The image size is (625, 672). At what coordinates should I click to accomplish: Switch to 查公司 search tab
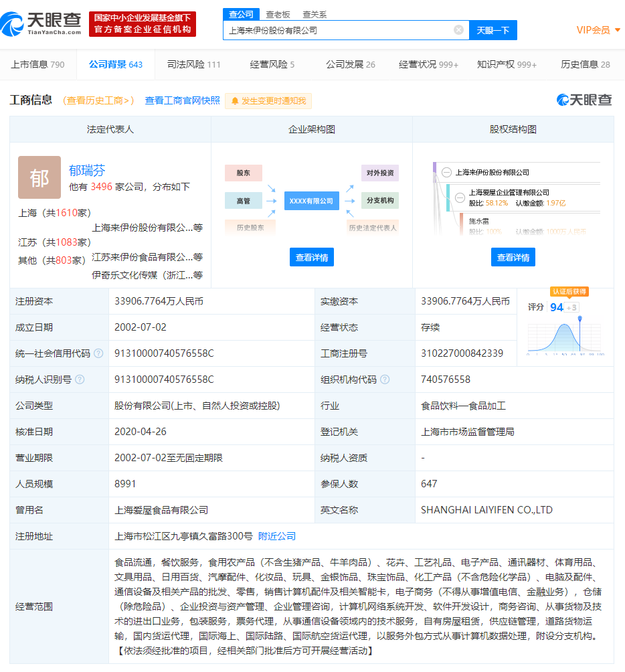coord(241,14)
